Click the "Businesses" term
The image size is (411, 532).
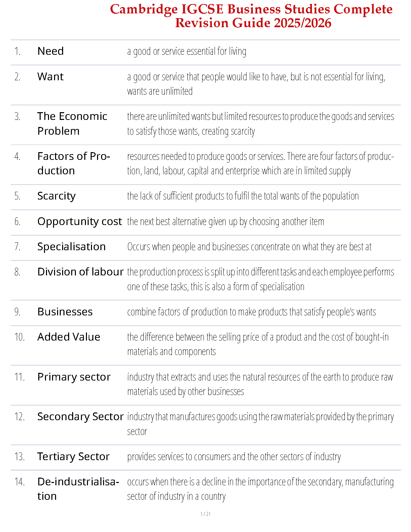coord(65,312)
